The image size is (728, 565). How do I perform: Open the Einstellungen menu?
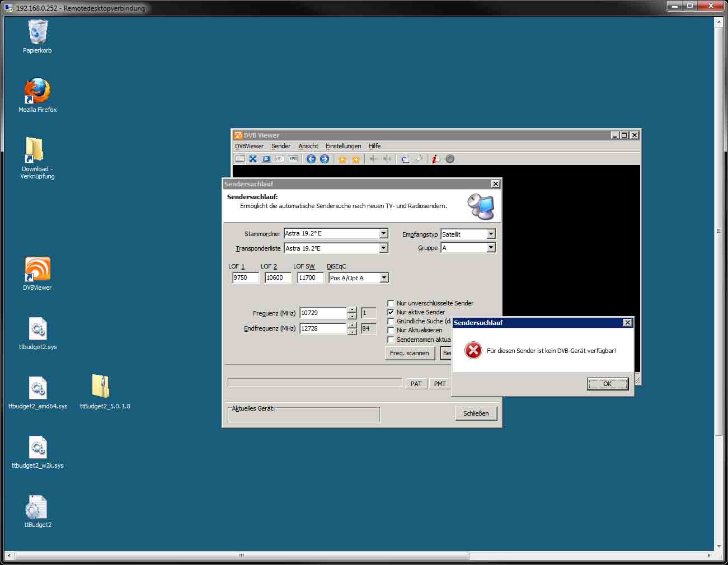coord(343,146)
